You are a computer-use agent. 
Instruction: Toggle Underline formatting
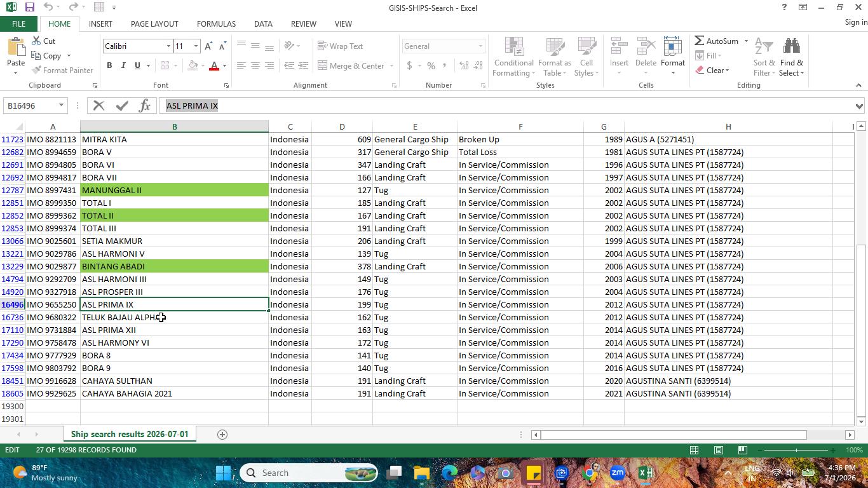pos(137,65)
